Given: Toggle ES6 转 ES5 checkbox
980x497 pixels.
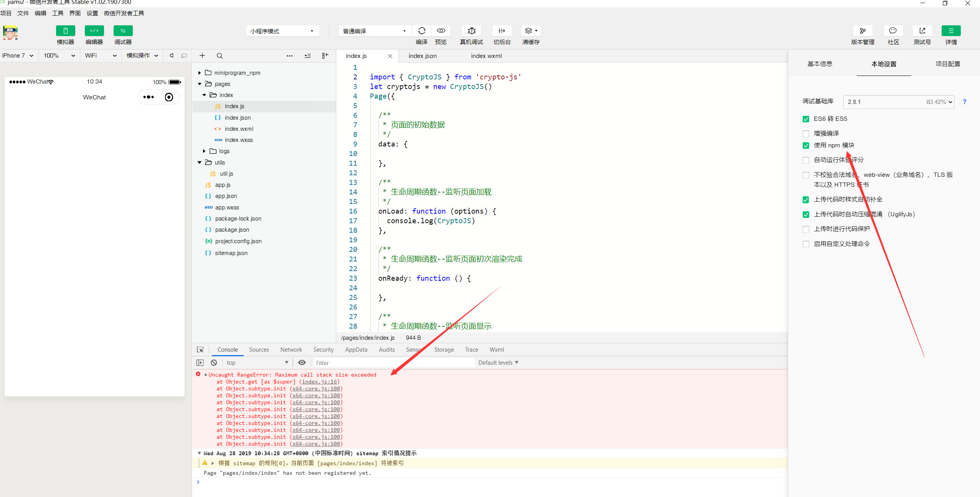Looking at the screenshot, I should (x=806, y=119).
